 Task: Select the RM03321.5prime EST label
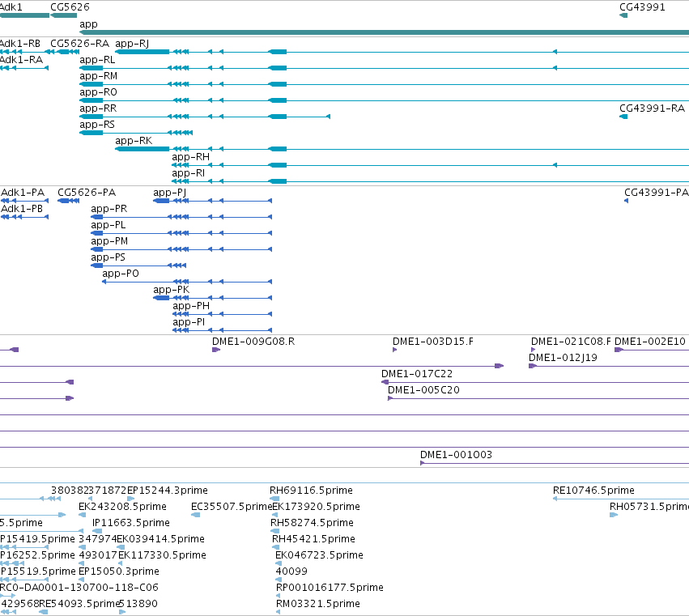318,604
